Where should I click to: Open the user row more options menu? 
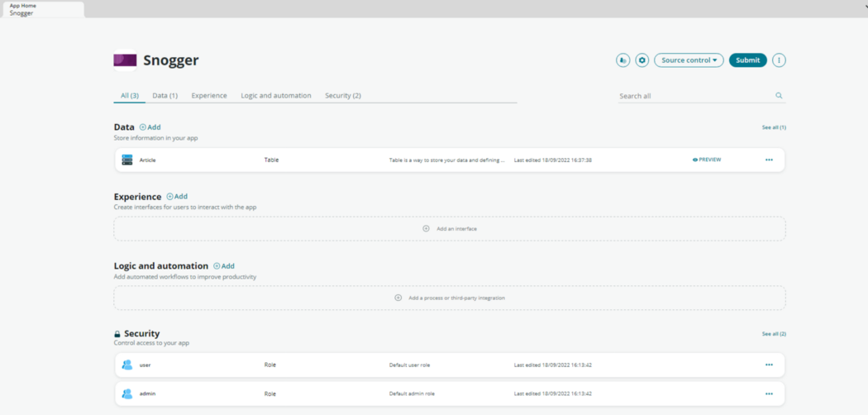click(x=769, y=365)
